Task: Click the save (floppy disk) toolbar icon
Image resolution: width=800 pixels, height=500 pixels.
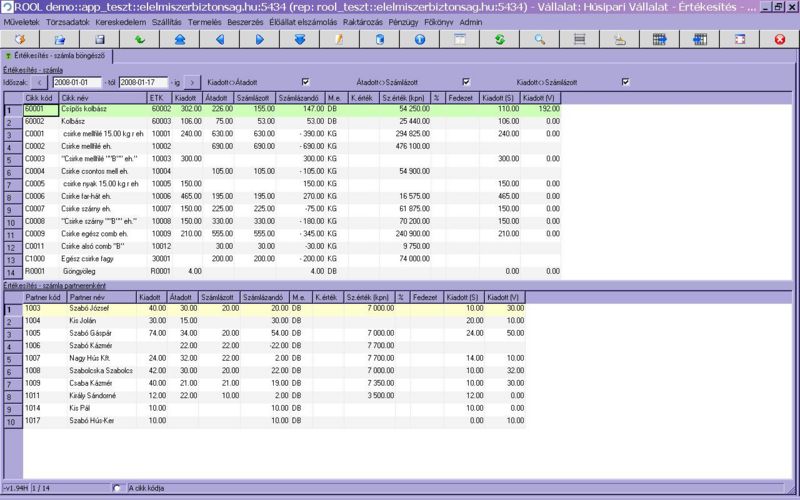Action: tap(99, 40)
